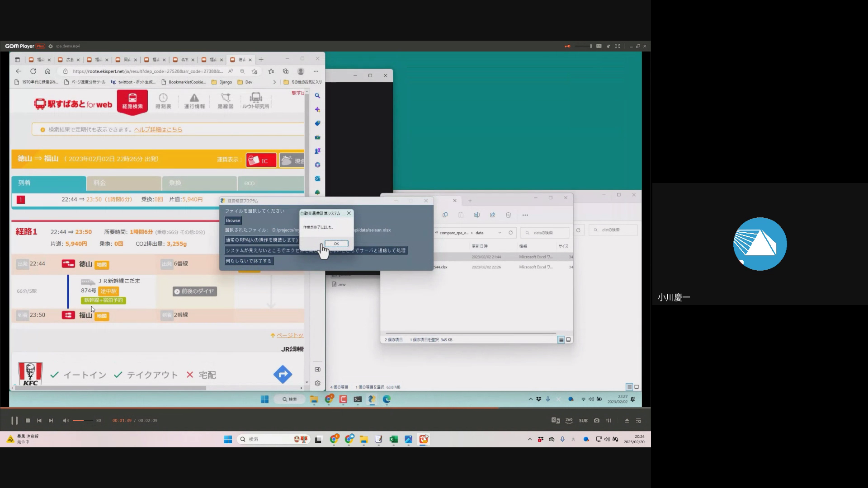The image size is (868, 488).
Task: Open the playlist panel icon
Action: [639, 421]
